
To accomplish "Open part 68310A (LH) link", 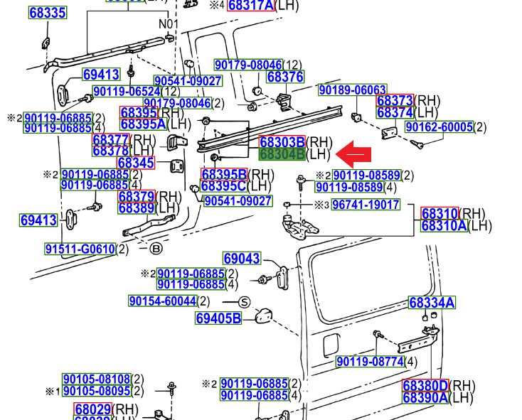I will point(444,226).
